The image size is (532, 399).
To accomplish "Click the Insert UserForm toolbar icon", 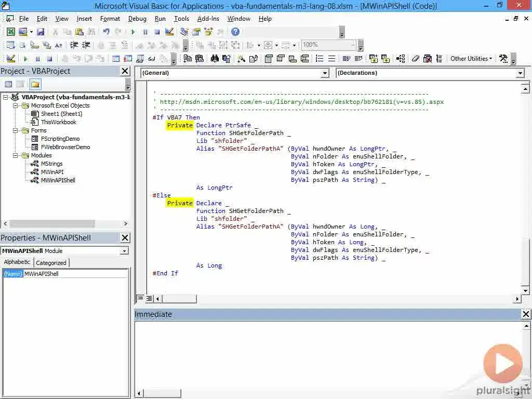I will pos(23,32).
